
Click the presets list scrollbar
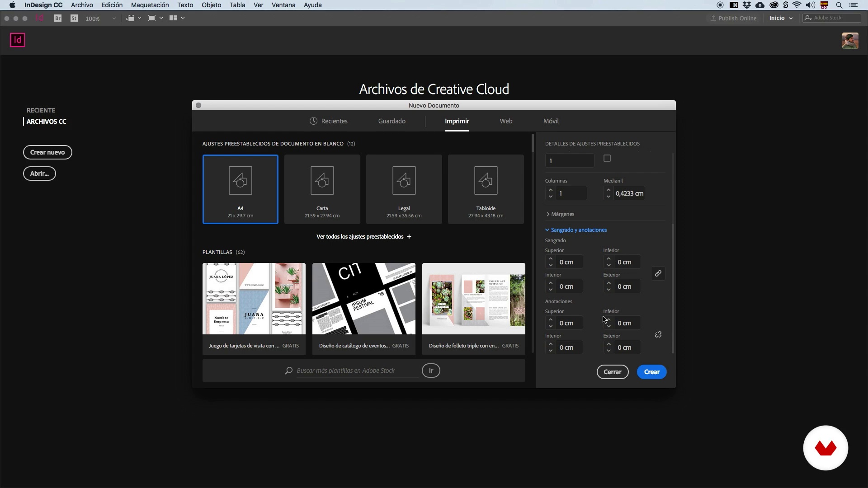tap(533, 143)
